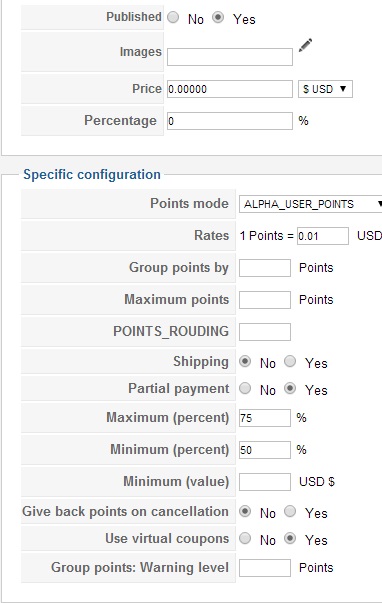
Task: Click the Images text field
Action: pos(230,57)
